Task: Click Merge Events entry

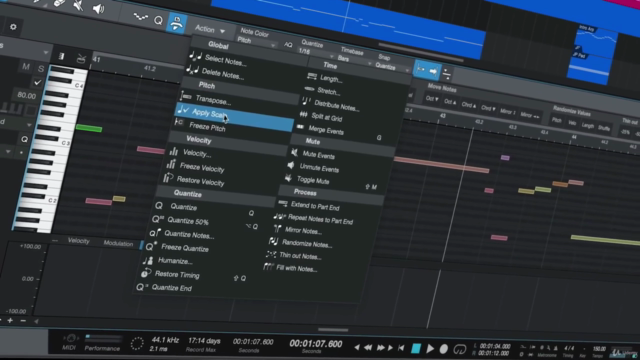Action: pos(326,130)
